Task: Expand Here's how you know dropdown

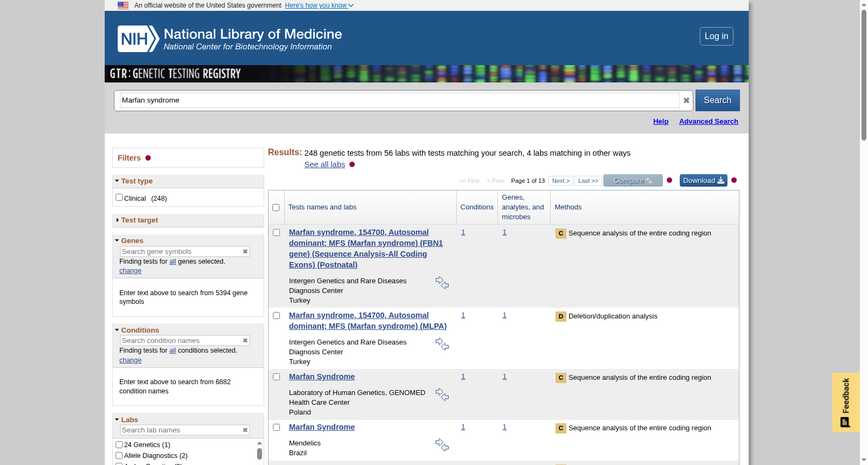Action: pyautogui.click(x=319, y=5)
